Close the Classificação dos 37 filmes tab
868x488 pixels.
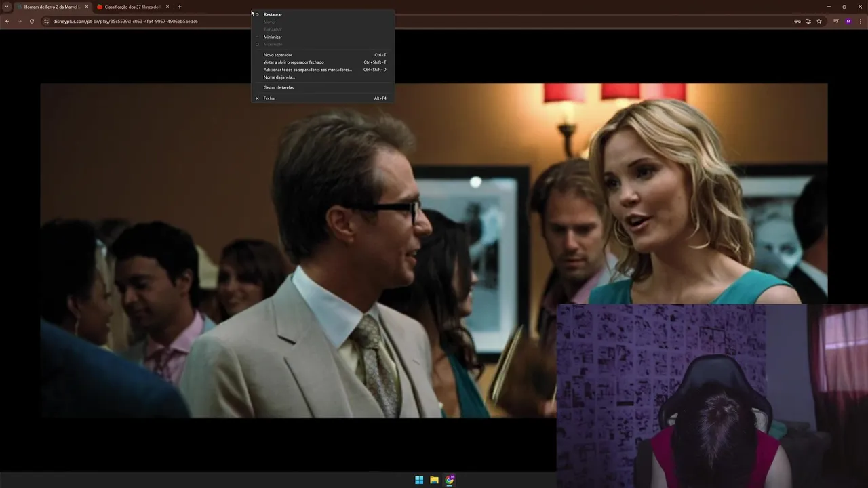pos(167,7)
